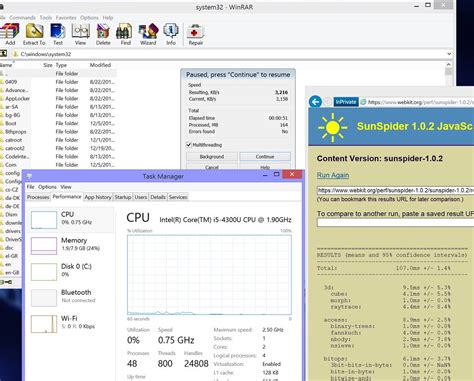Switch to the Details tab

(158, 197)
